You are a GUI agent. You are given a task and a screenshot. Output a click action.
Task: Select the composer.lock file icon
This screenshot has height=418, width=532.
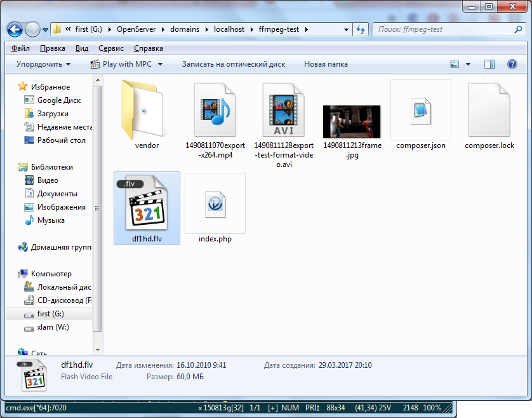click(489, 110)
